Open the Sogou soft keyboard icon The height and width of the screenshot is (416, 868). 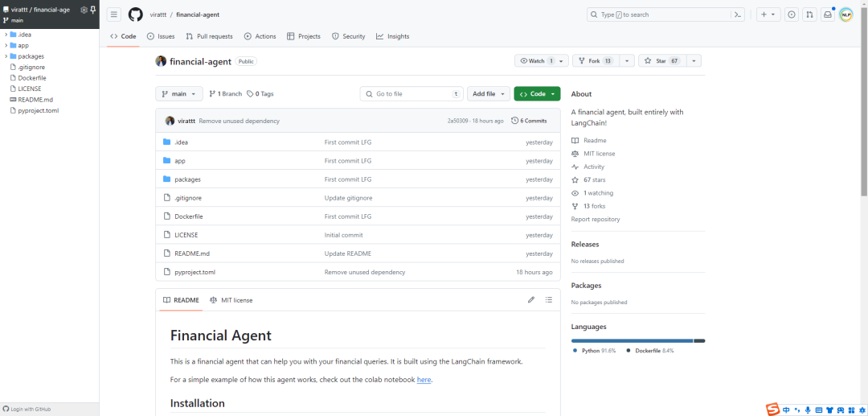(x=819, y=410)
